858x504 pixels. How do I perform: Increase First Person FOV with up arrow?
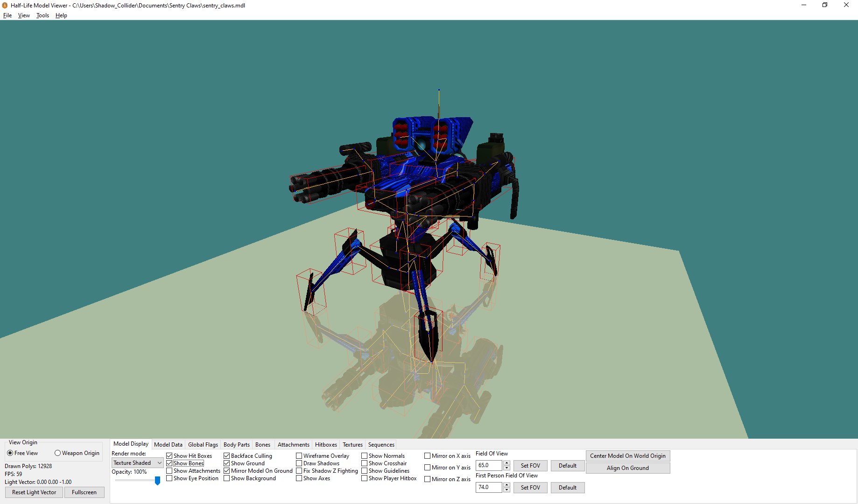coord(506,485)
